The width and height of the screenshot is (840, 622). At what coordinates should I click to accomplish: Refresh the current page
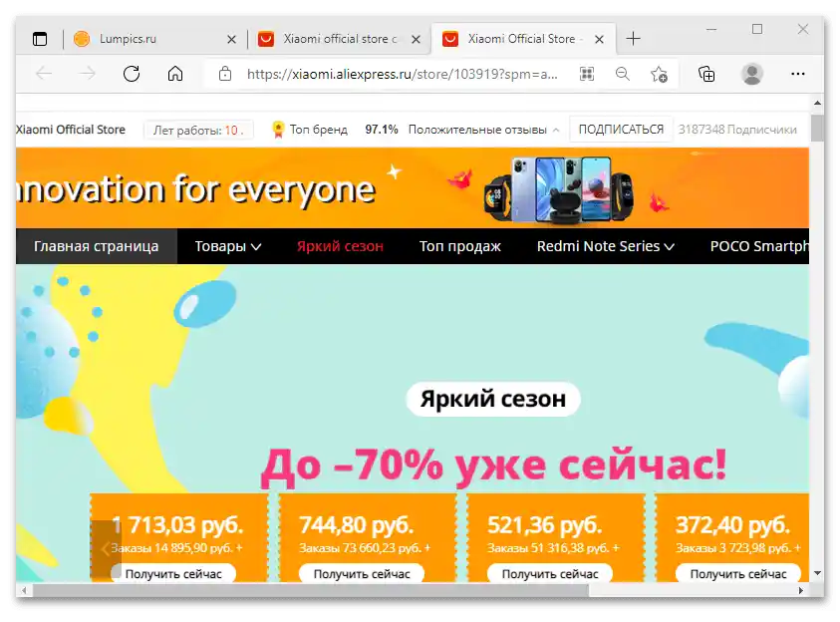tap(132, 74)
